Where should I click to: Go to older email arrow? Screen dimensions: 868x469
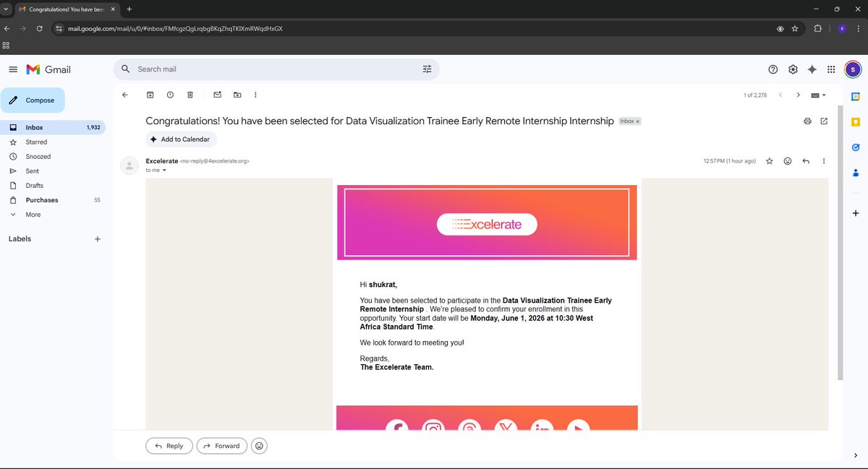click(x=799, y=95)
